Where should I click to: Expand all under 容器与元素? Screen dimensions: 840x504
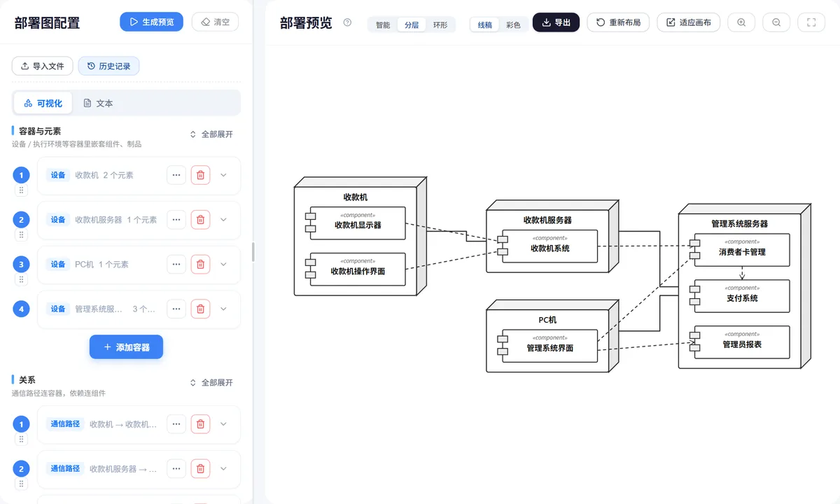click(211, 134)
